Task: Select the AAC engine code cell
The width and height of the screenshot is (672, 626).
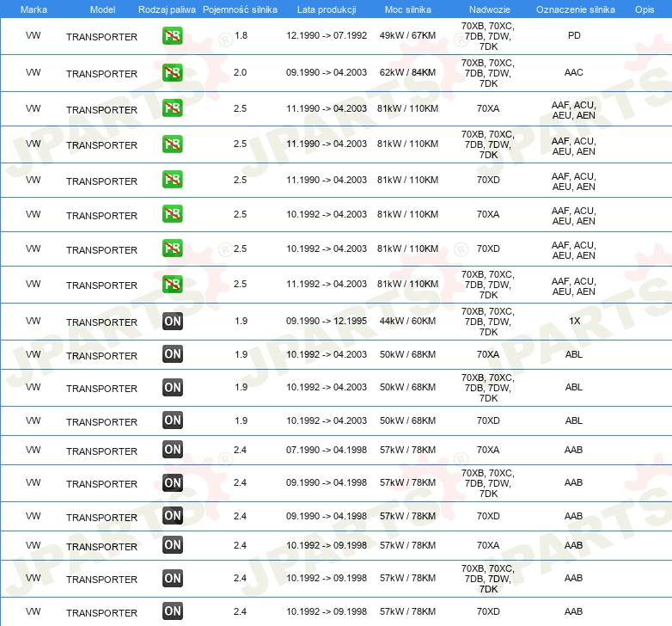Action: click(x=574, y=72)
